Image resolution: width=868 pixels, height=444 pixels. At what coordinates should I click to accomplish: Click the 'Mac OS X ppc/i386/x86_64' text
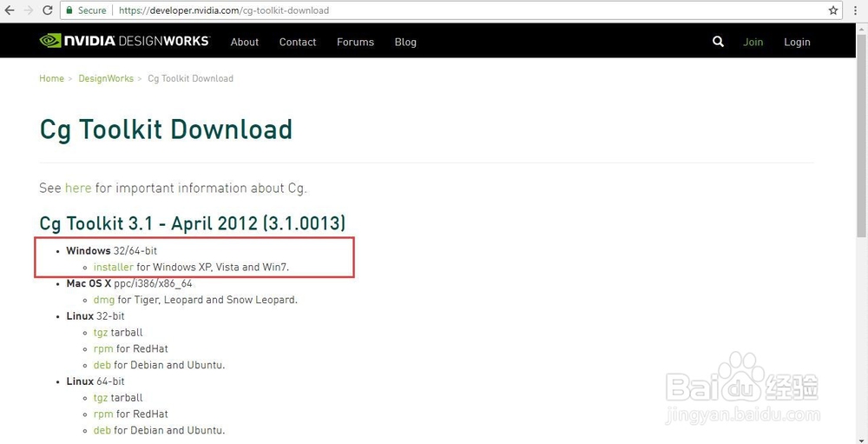[129, 284]
